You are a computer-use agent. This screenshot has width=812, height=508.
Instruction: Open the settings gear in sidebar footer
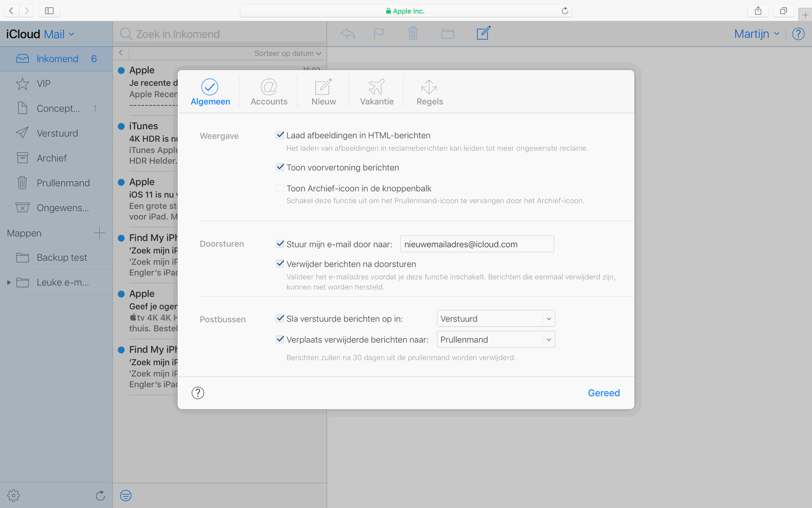pyautogui.click(x=14, y=495)
